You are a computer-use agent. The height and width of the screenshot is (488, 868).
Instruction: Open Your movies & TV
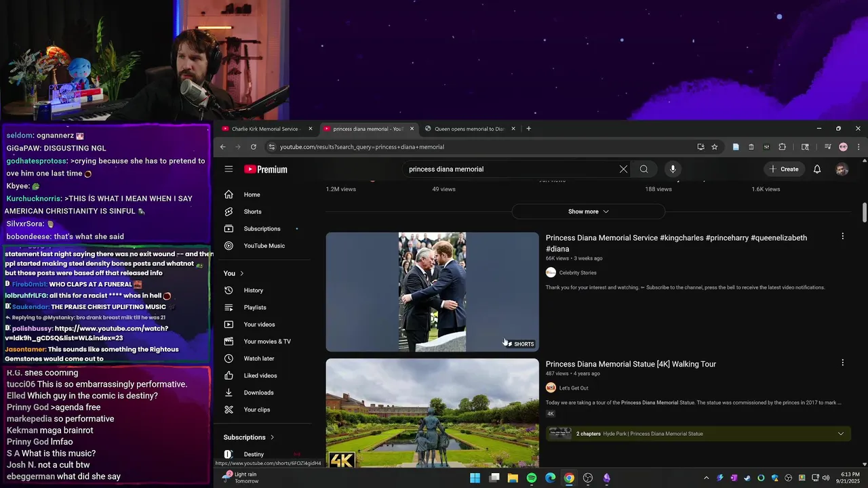pos(264,341)
